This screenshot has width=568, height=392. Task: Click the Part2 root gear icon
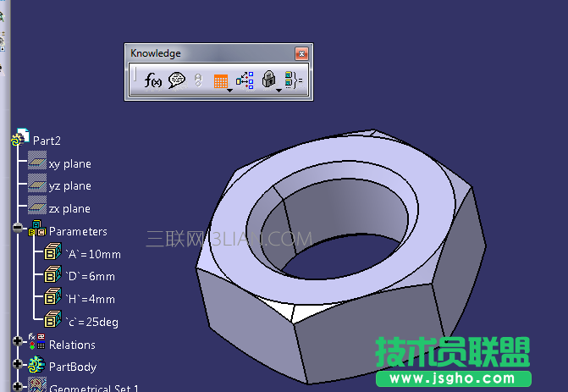pos(21,139)
